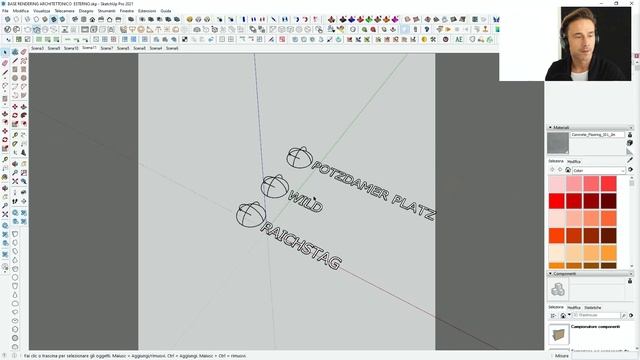Image resolution: width=640 pixels, height=360 pixels.
Task: Select the Polygon tool
Action: click(x=24, y=78)
